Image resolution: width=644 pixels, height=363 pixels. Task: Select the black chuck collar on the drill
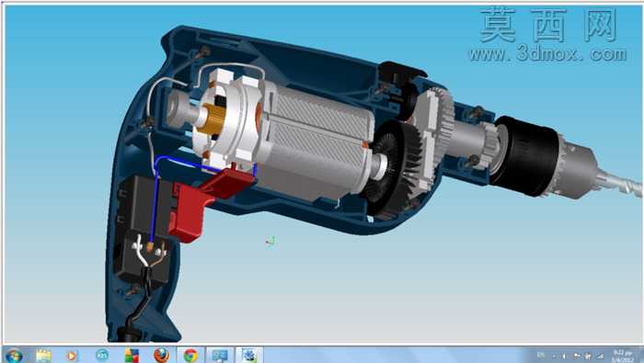click(x=525, y=156)
